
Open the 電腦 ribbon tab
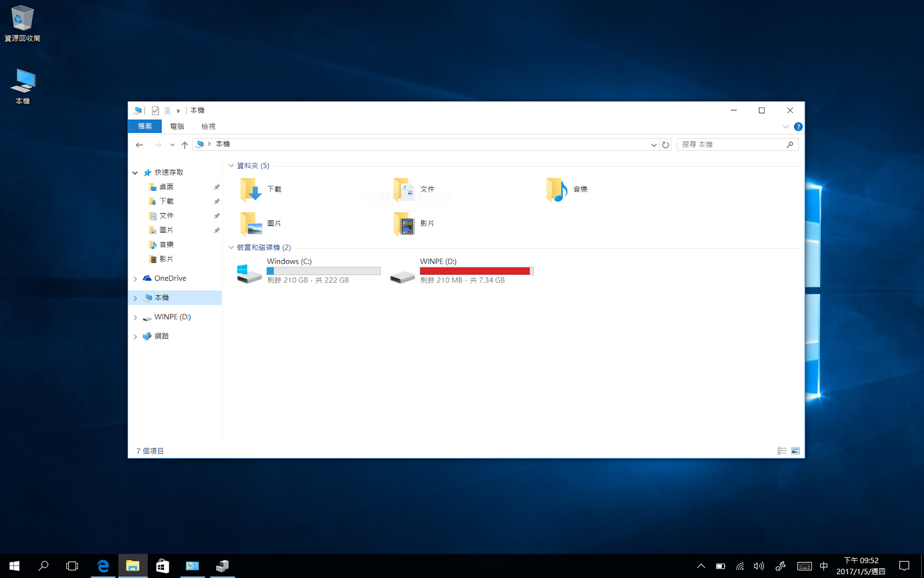click(x=177, y=127)
